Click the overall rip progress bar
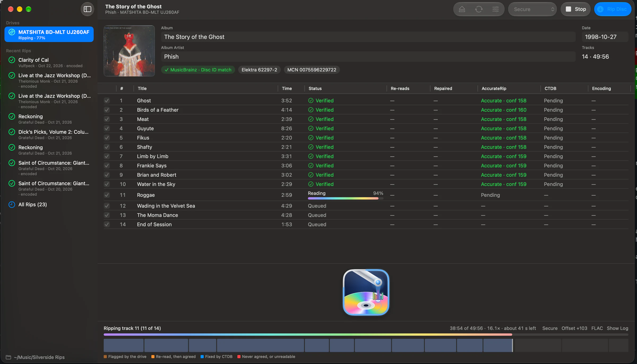Viewport: 637px width, 364px height. click(366, 335)
